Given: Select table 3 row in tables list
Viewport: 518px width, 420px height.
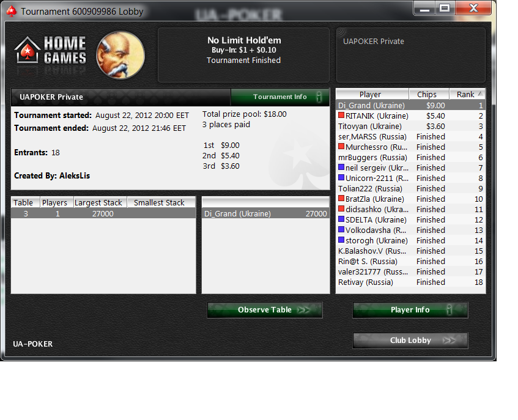Looking at the screenshot, I should 103,213.
